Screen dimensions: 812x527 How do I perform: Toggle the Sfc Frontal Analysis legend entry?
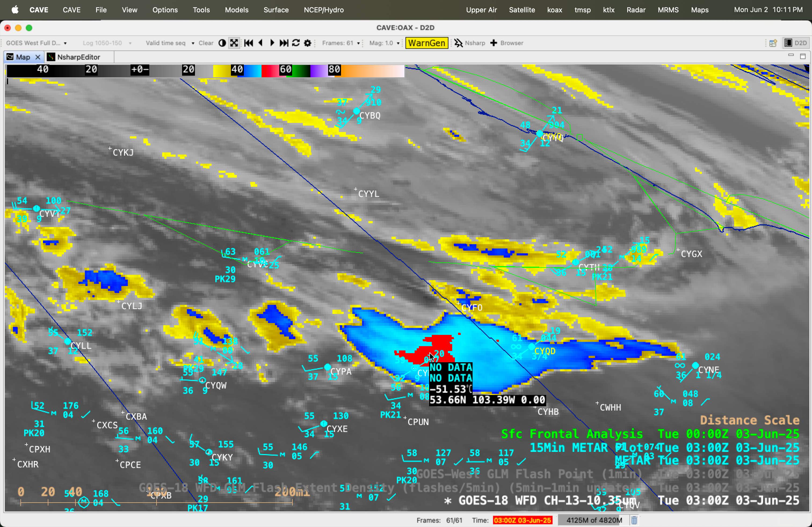pos(650,434)
